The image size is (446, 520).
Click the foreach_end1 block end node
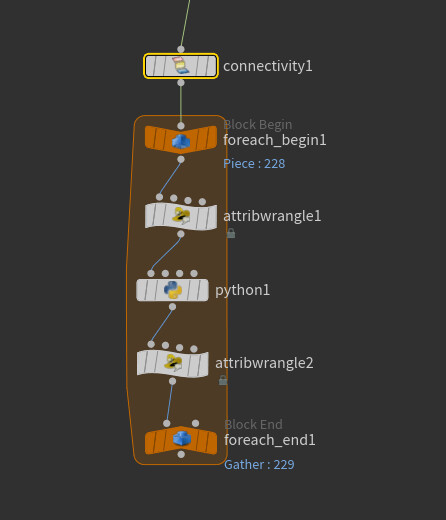pyautogui.click(x=181, y=440)
